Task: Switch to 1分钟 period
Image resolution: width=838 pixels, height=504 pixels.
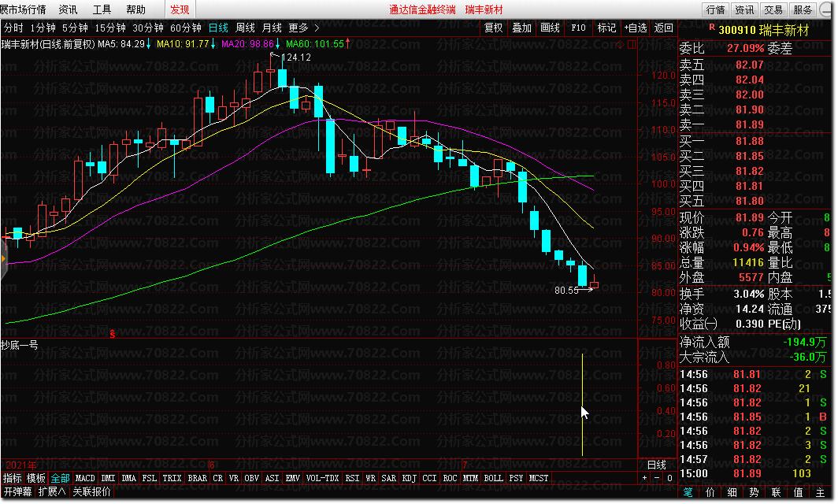Action: [x=43, y=28]
